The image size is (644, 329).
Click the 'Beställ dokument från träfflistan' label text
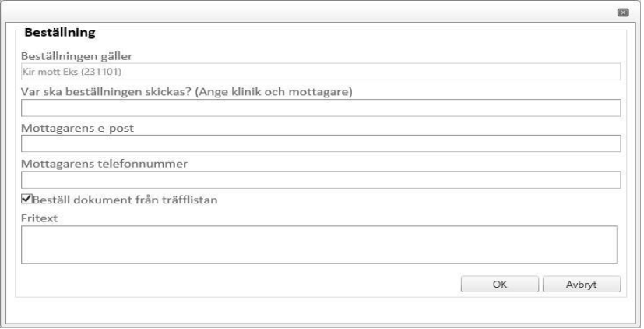click(125, 200)
